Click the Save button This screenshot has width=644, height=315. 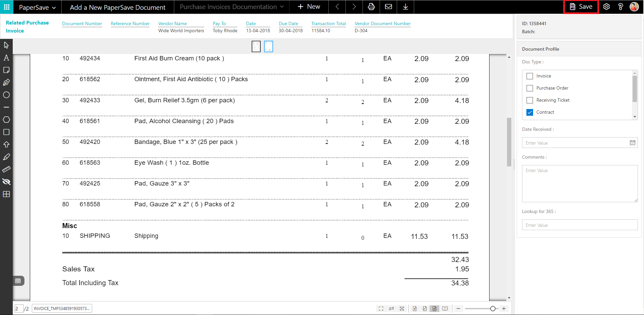[581, 7]
